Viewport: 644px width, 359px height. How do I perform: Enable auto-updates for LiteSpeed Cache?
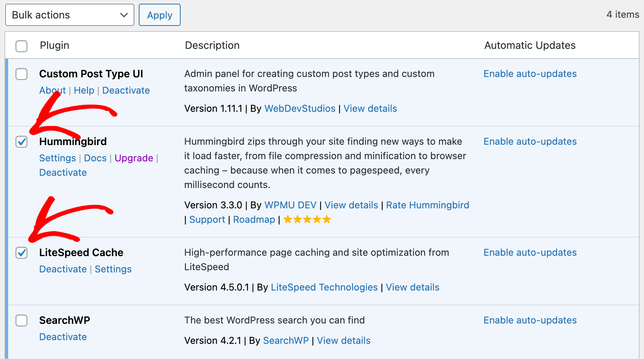530,252
